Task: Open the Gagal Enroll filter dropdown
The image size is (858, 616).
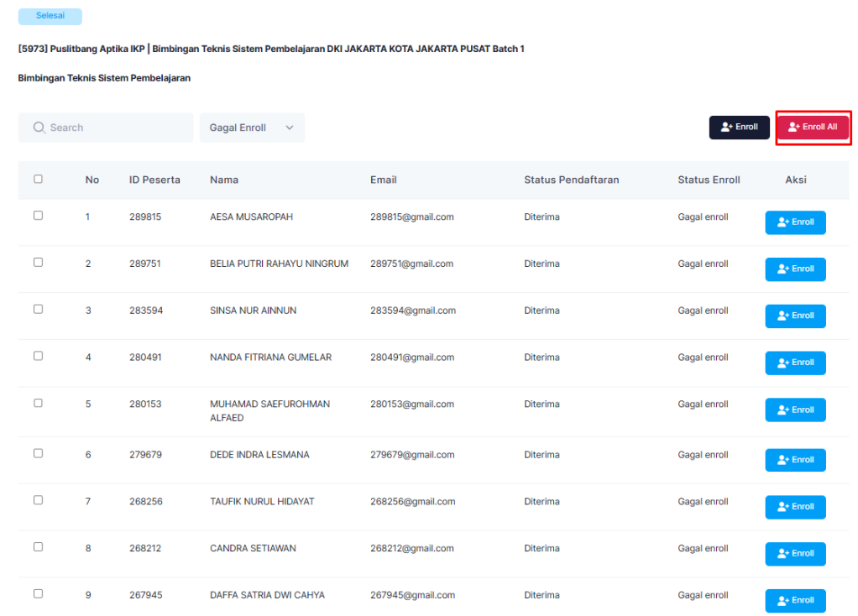Action: click(251, 128)
